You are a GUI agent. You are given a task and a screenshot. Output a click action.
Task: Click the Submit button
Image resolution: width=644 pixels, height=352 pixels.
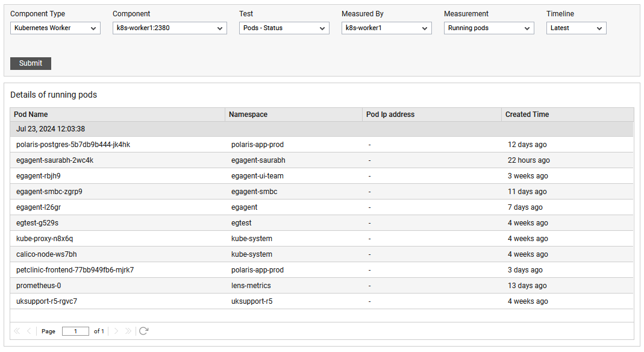pos(31,63)
